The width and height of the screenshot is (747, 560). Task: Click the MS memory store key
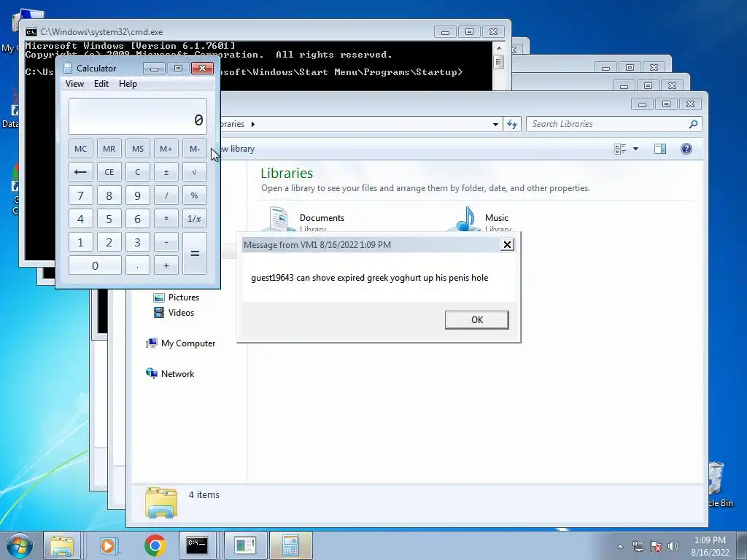tap(138, 149)
